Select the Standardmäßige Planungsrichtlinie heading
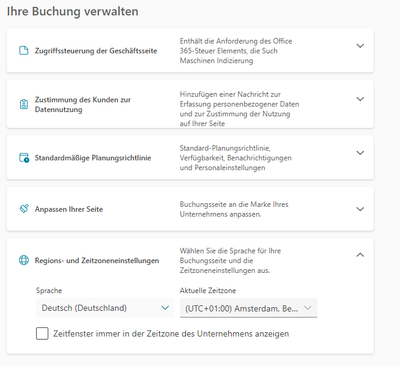400x366 pixels. coord(93,158)
